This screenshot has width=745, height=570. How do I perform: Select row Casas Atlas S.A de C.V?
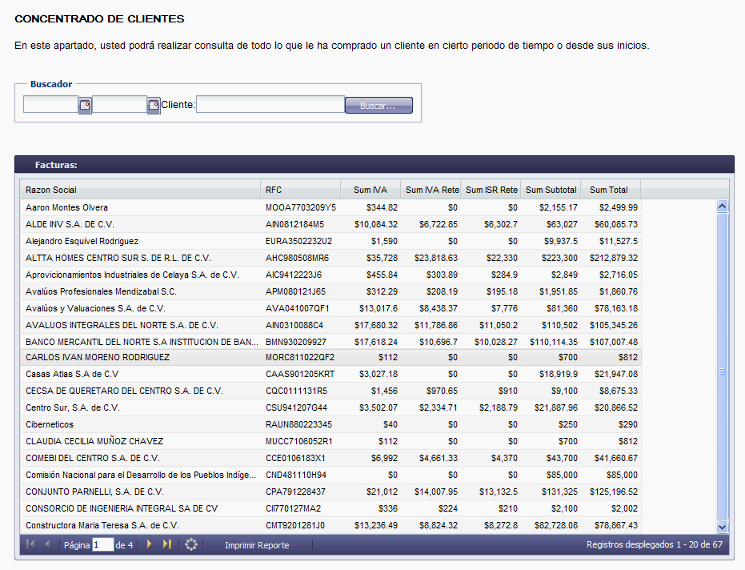point(331,374)
